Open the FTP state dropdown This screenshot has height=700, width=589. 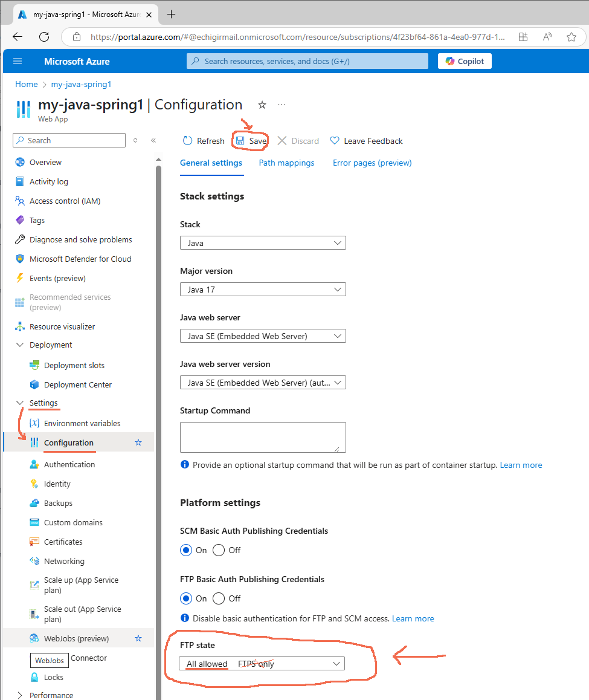tap(262, 663)
